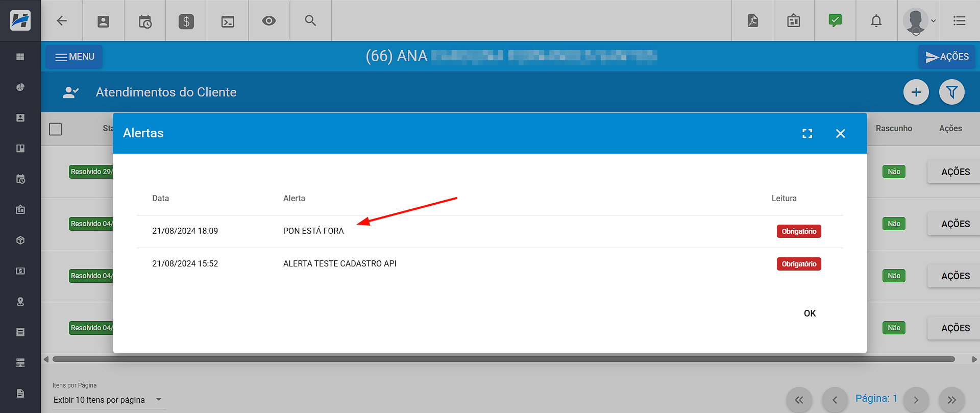980x413 pixels.
Task: Open the terminal console icon in top toolbar
Action: point(228,21)
